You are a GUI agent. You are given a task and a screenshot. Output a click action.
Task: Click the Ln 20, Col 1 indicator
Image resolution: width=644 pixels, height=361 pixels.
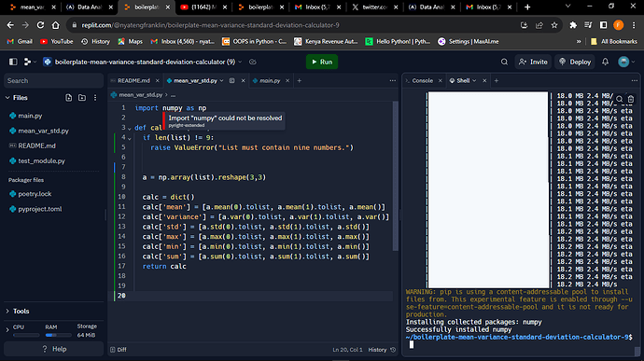pyautogui.click(x=347, y=350)
